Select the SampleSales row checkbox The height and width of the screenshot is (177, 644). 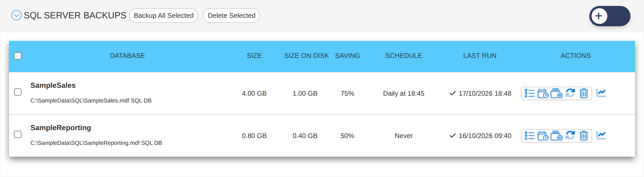tap(18, 92)
